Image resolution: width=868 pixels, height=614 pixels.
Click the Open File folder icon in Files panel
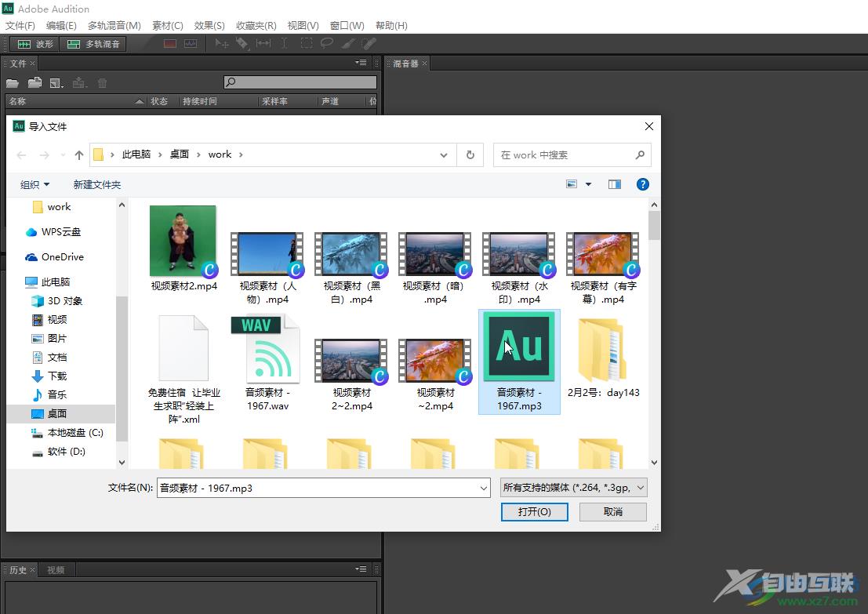[13, 83]
